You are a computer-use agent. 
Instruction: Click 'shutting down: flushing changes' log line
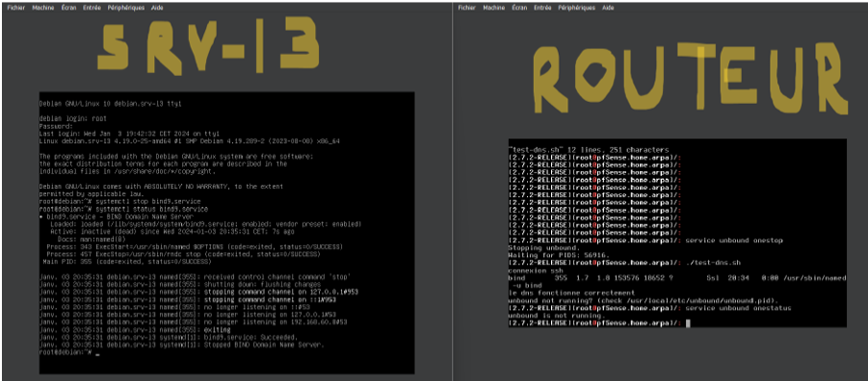coord(176,284)
